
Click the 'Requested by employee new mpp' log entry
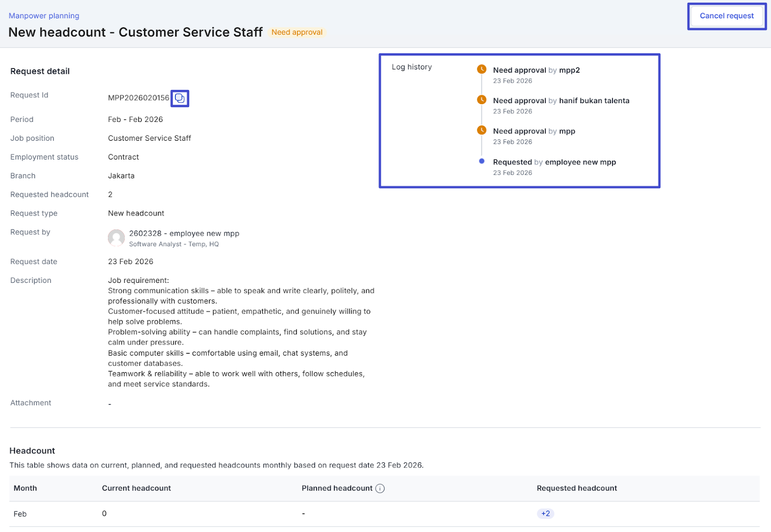[x=554, y=162]
